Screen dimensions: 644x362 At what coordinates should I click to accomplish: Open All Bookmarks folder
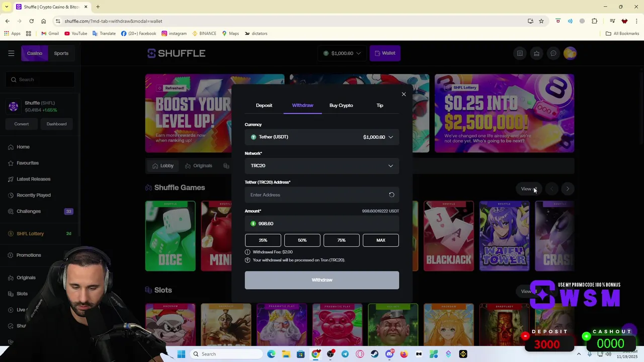622,34
